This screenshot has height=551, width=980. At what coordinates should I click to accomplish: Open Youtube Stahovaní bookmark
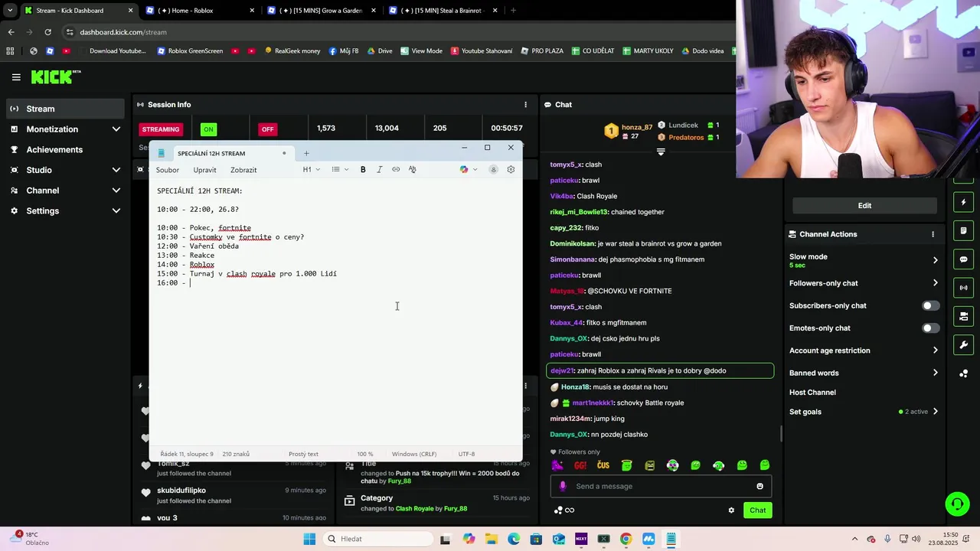coord(482,51)
